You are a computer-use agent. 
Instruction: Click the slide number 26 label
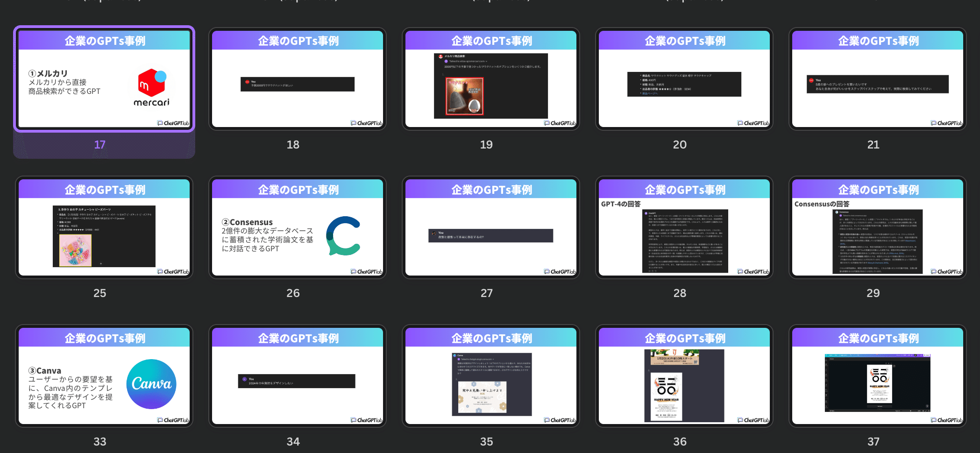coord(293,293)
